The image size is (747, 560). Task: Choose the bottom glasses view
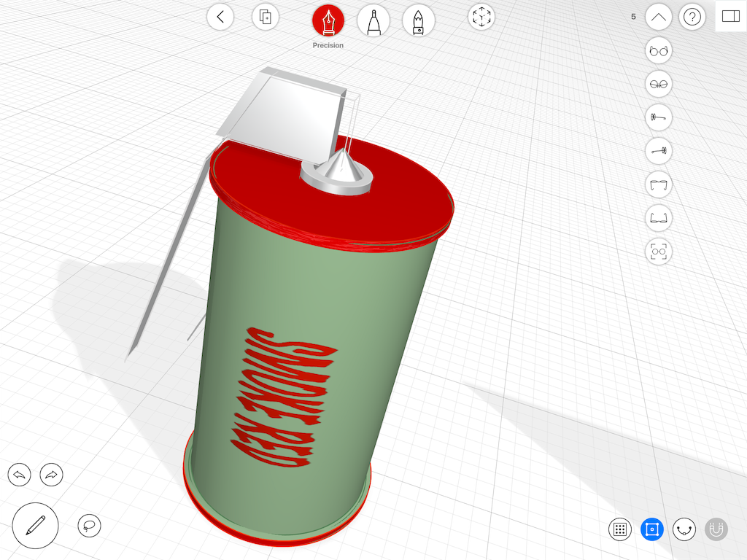659,218
